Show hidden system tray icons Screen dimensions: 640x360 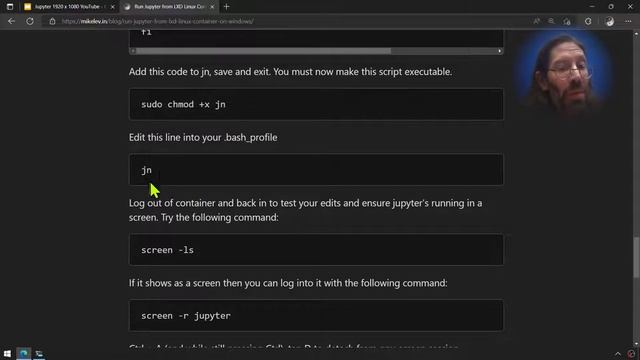pos(618,354)
